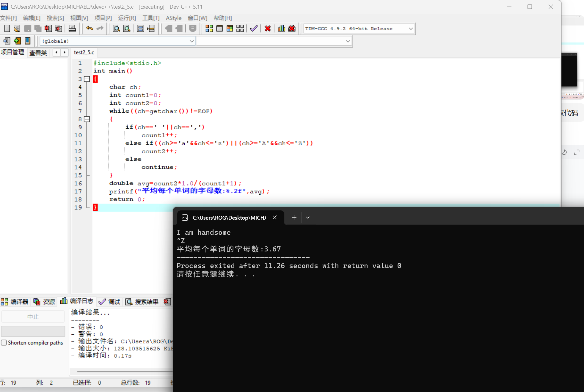Viewport: 584px width, 392px height.
Task: Click the red X stop execution icon
Action: [x=268, y=29]
